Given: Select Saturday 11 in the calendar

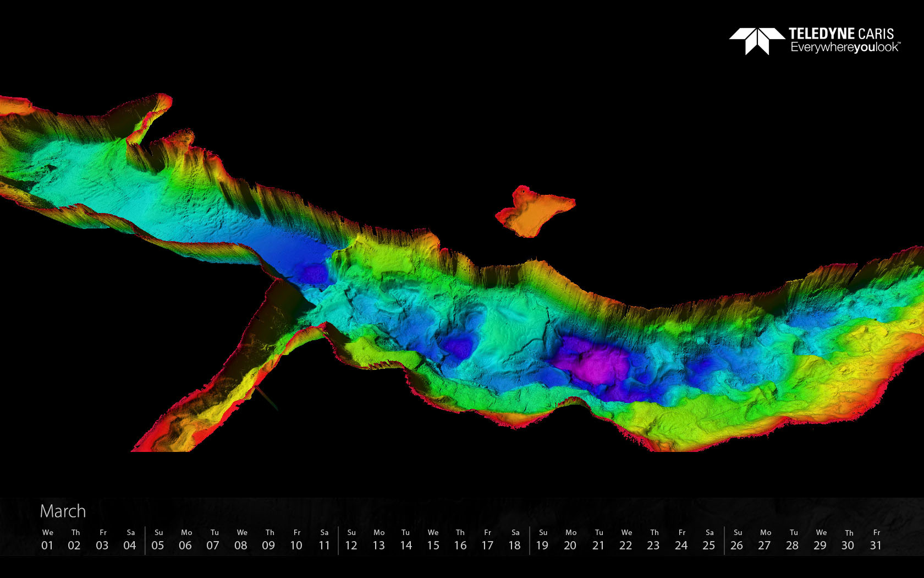Looking at the screenshot, I should (x=324, y=540).
